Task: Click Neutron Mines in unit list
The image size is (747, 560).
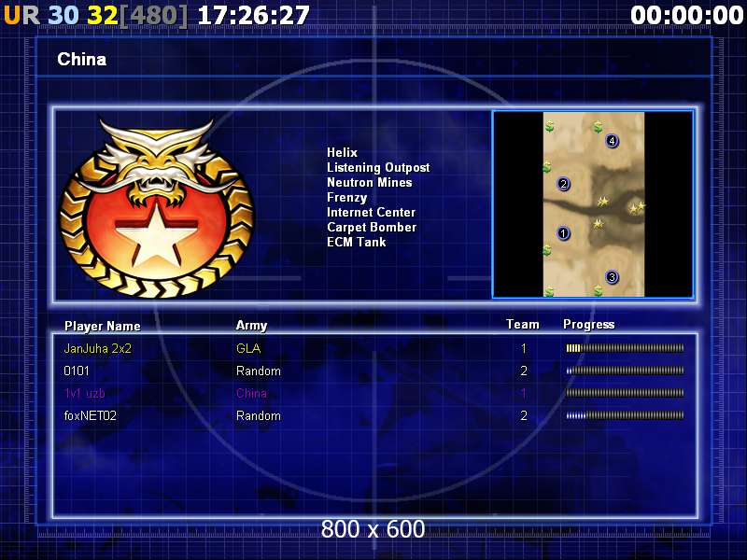Action: coord(369,182)
